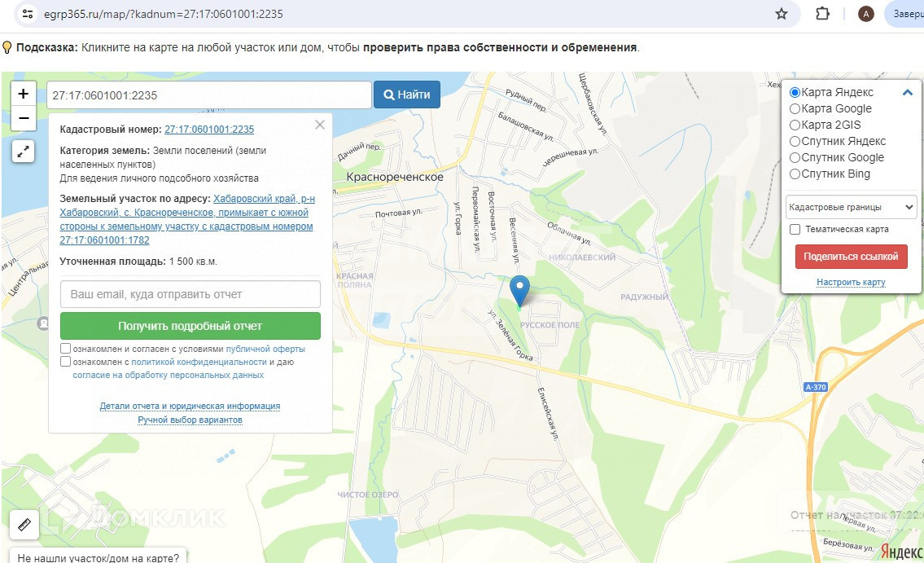Click the ЧИСТОЕ ОЗЕРО map label
Screen dimensions: 924x563
click(368, 495)
